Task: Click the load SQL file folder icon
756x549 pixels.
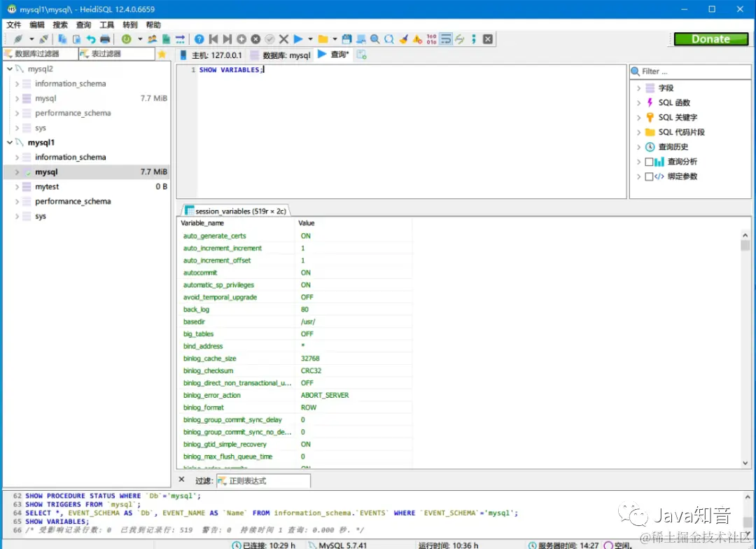Action: [323, 39]
